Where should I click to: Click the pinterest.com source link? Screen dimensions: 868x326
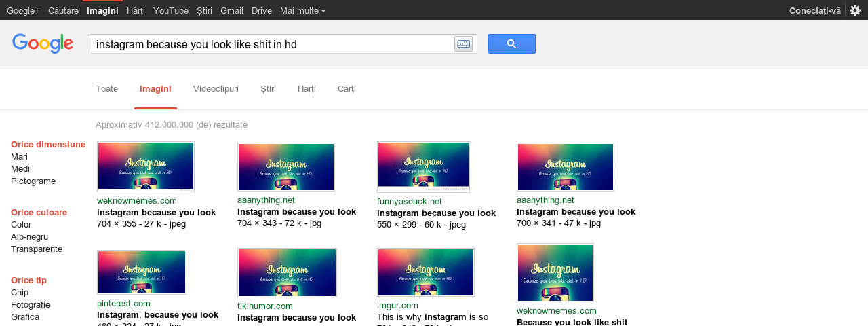click(x=123, y=303)
